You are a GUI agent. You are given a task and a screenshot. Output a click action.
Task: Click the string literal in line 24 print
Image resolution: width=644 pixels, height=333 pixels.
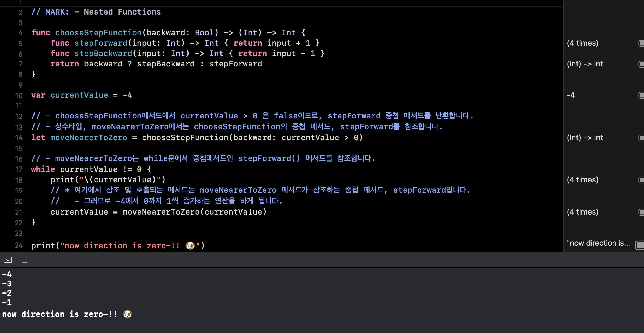(130, 246)
